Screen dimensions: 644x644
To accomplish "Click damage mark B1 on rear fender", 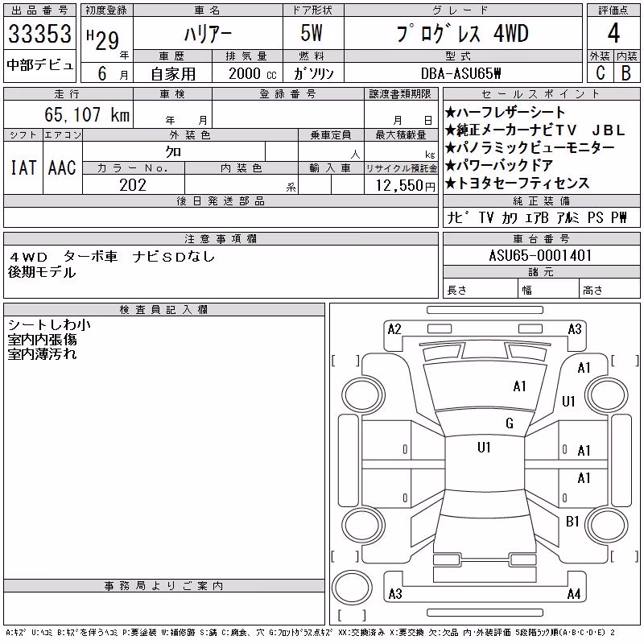I will coord(572,521).
